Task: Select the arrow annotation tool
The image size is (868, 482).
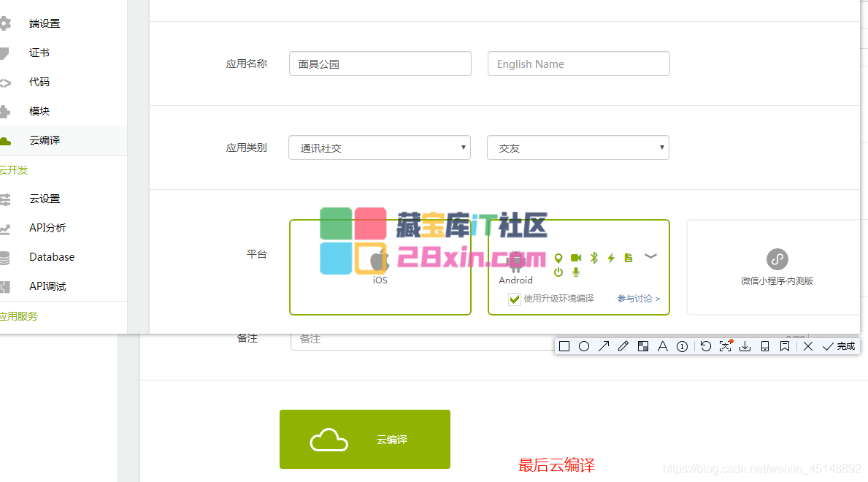Action: (604, 346)
